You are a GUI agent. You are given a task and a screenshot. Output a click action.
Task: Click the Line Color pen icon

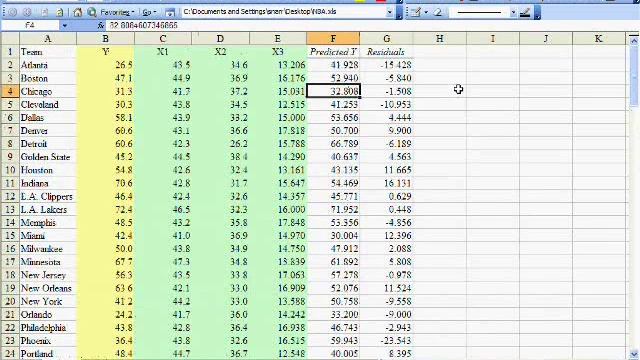point(525,12)
